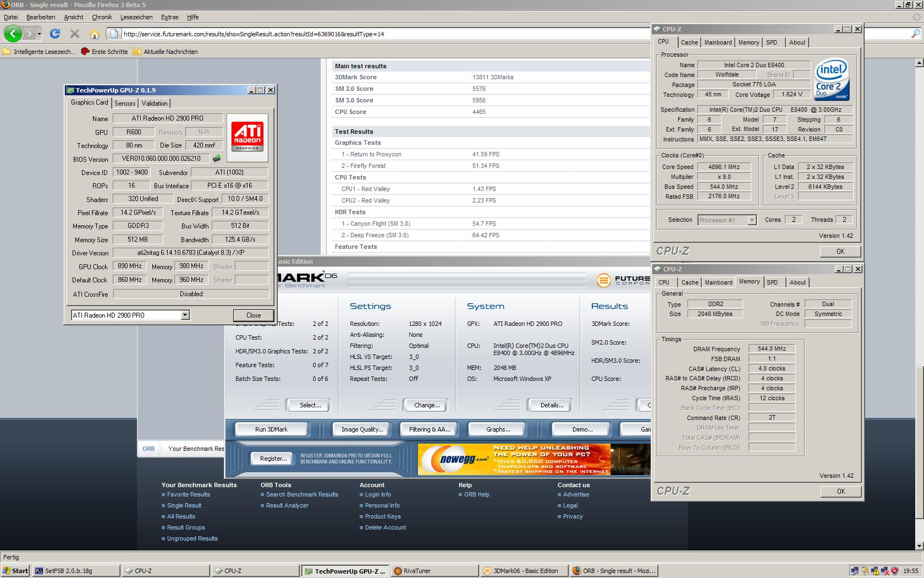This screenshot has width=924, height=578.
Task: Switch to the Sensors tab in GPU-Z
Action: [x=125, y=103]
